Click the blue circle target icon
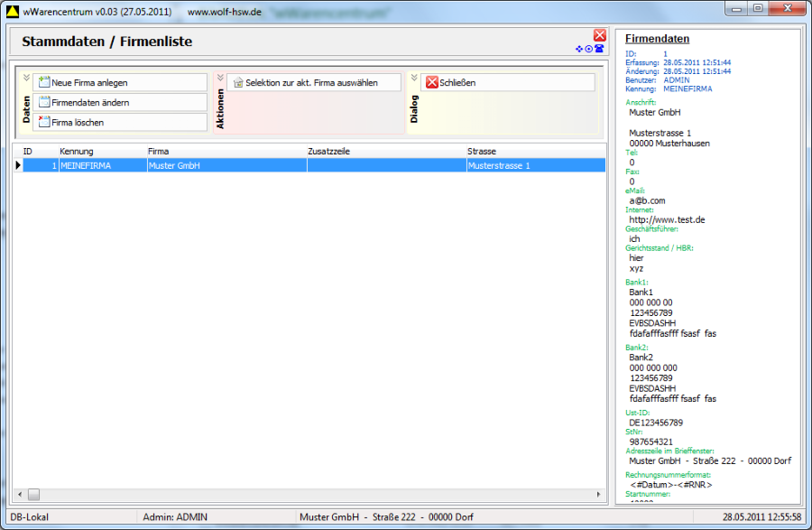The image size is (812, 530). click(588, 49)
